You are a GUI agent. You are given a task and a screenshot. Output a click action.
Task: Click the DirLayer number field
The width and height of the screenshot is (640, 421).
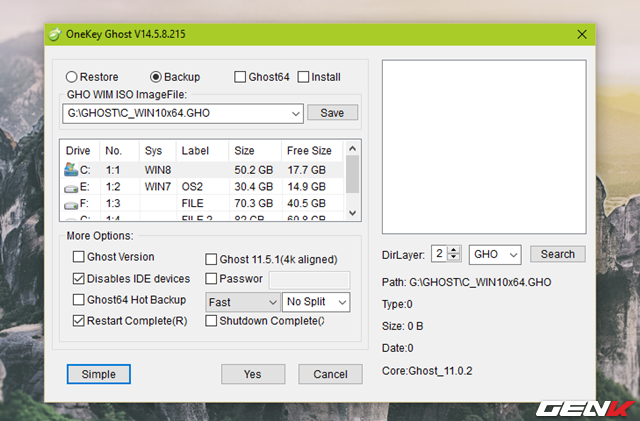click(x=440, y=254)
